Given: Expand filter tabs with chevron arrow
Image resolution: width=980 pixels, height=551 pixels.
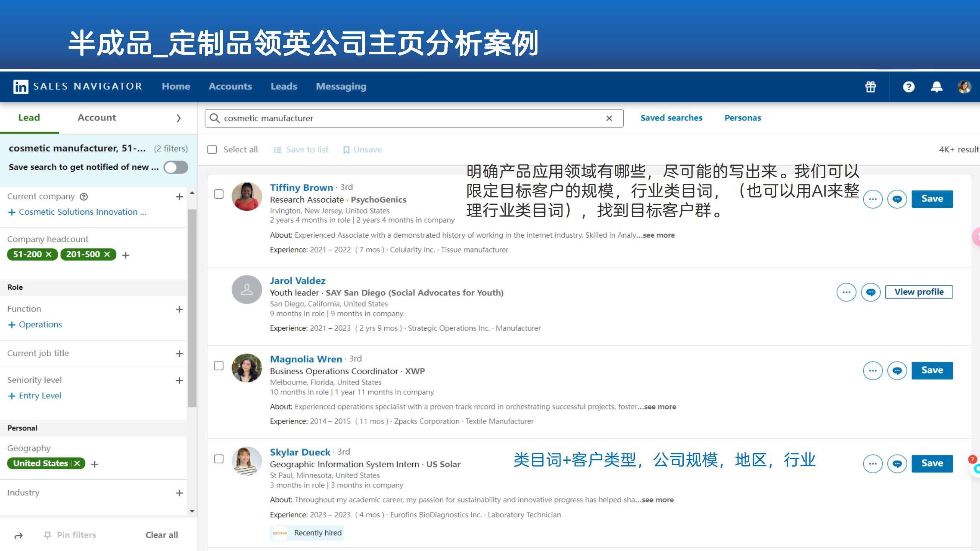Looking at the screenshot, I should click(178, 118).
